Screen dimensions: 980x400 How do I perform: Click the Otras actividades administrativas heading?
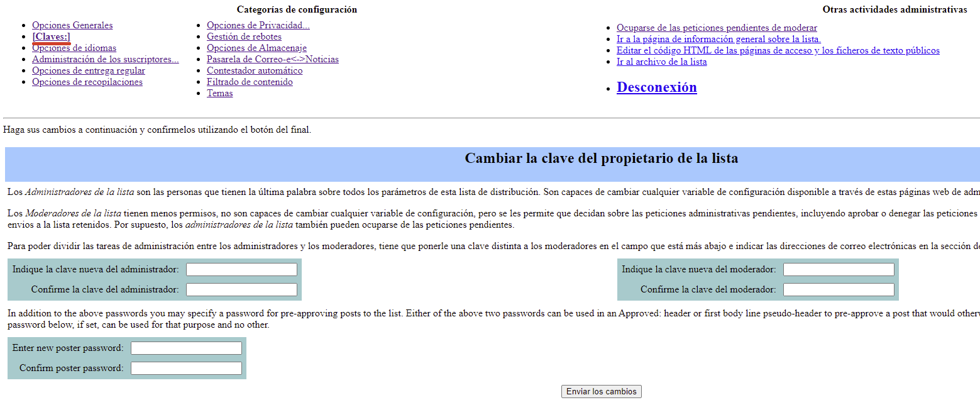click(895, 9)
